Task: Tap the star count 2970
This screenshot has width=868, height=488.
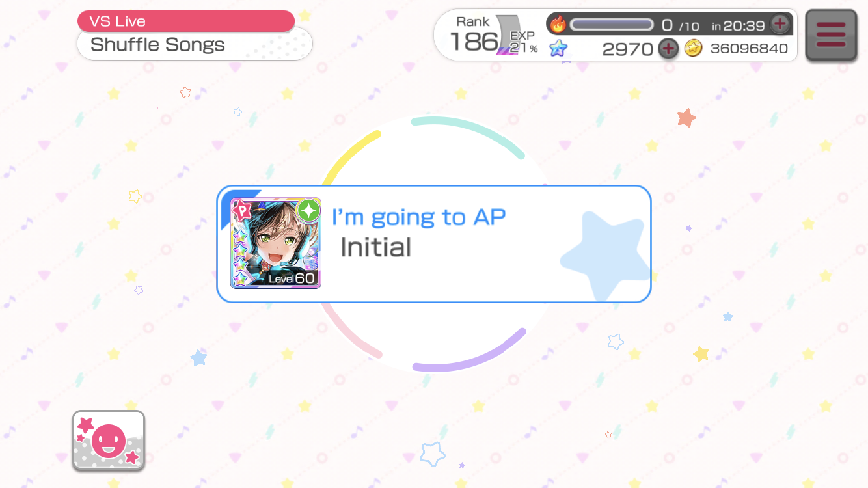Action: coord(627,49)
